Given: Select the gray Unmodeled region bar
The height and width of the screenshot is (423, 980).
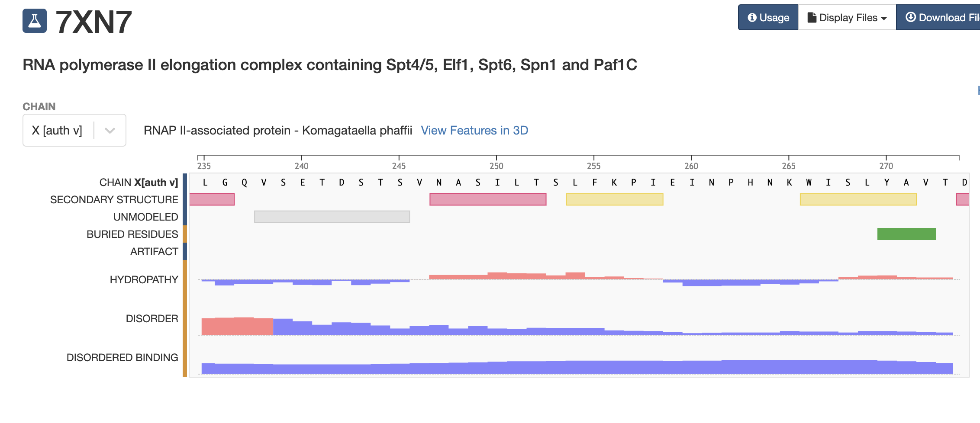Looking at the screenshot, I should pyautogui.click(x=332, y=216).
